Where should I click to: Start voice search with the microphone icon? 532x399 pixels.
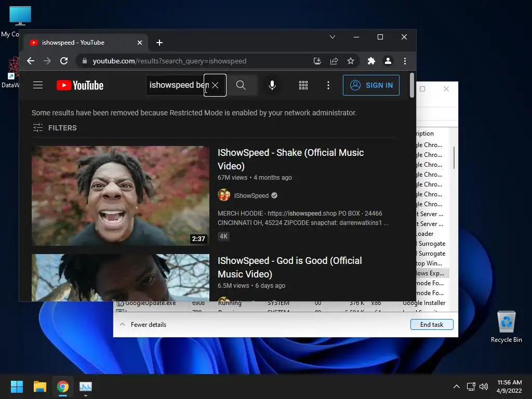[272, 85]
